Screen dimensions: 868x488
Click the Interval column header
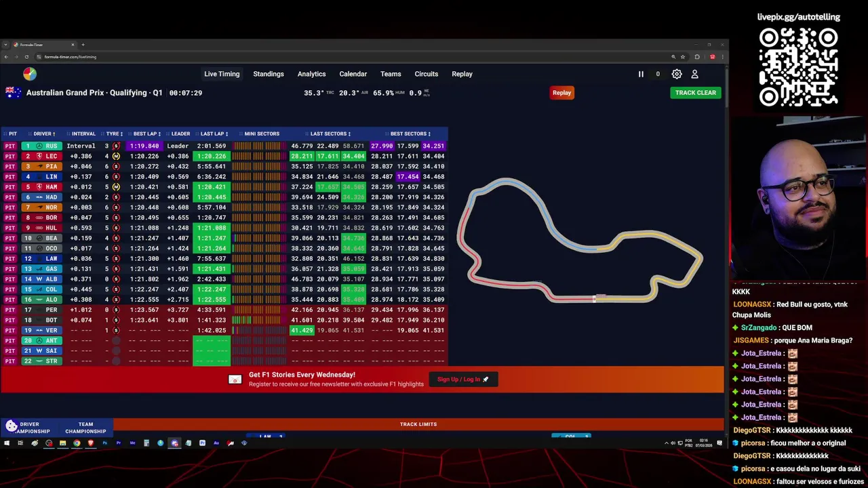(83, 134)
